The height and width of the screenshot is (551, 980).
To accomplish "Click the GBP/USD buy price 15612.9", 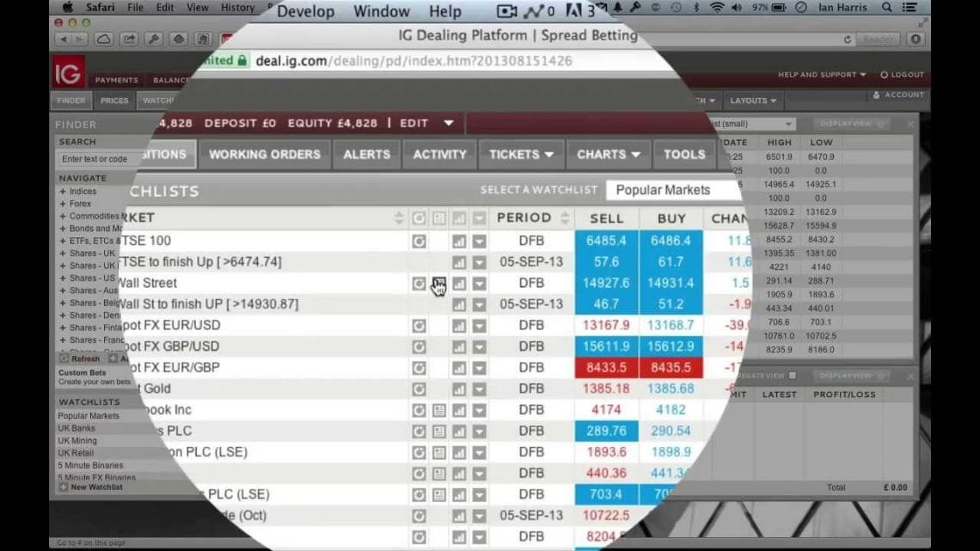I will tap(671, 346).
